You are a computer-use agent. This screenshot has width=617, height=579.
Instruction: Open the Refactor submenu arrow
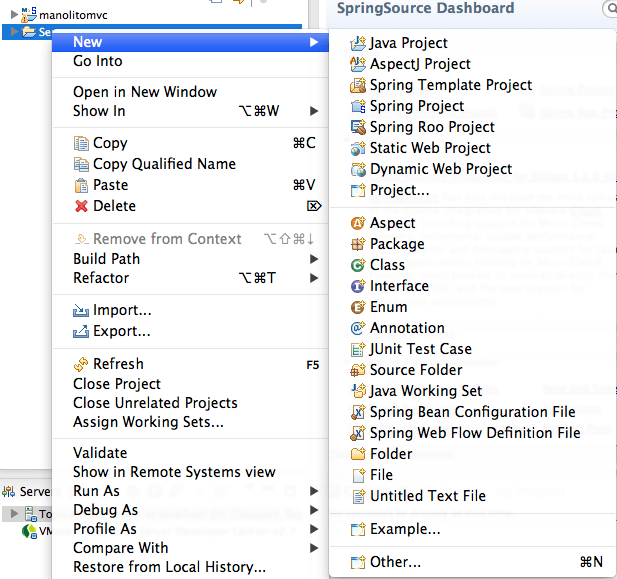point(314,278)
